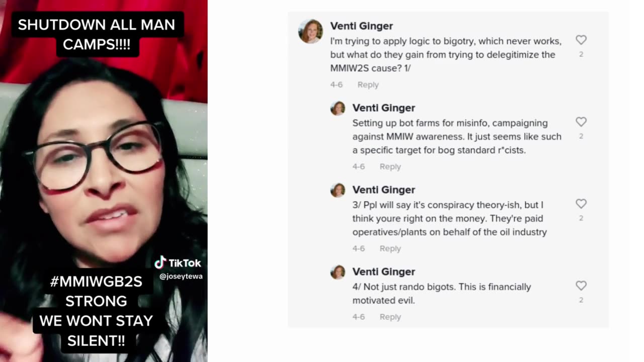
Task: Open avatar beside bot farms reply
Action: pos(338,108)
